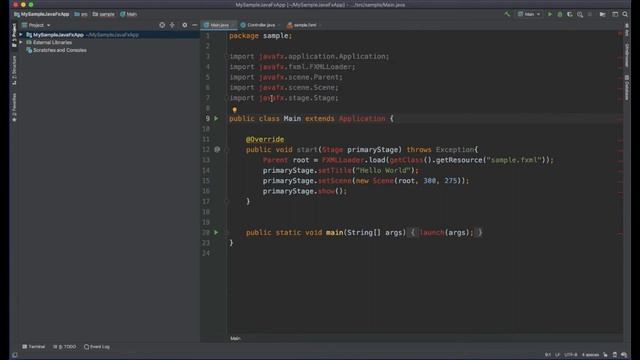This screenshot has width=640, height=360.
Task: Click src in navigation breadcrumb
Action: click(x=81, y=14)
